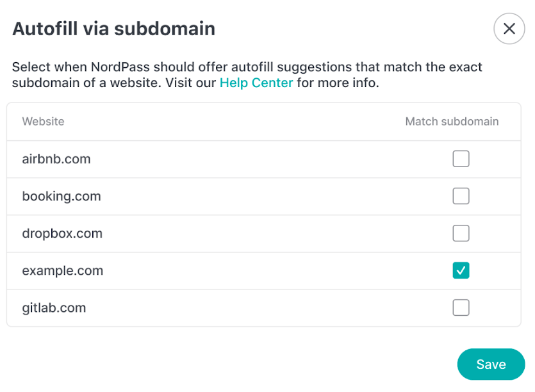Select the example.com website row
535x392 pixels.
pyautogui.click(x=62, y=270)
